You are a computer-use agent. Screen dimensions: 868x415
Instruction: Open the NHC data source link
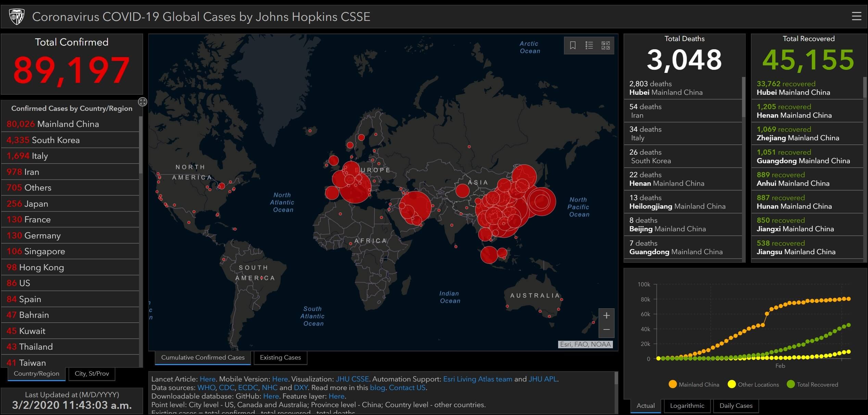(x=270, y=388)
